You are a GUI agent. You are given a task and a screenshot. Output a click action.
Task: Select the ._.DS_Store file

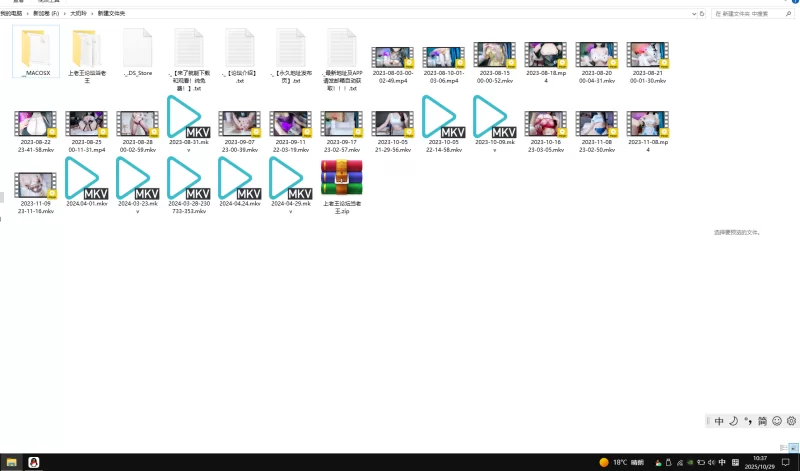[x=138, y=52]
